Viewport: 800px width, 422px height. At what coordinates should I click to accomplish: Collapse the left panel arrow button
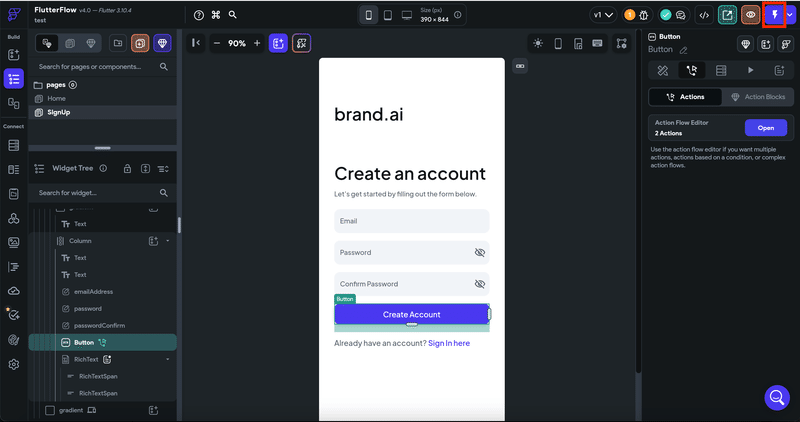[196, 43]
